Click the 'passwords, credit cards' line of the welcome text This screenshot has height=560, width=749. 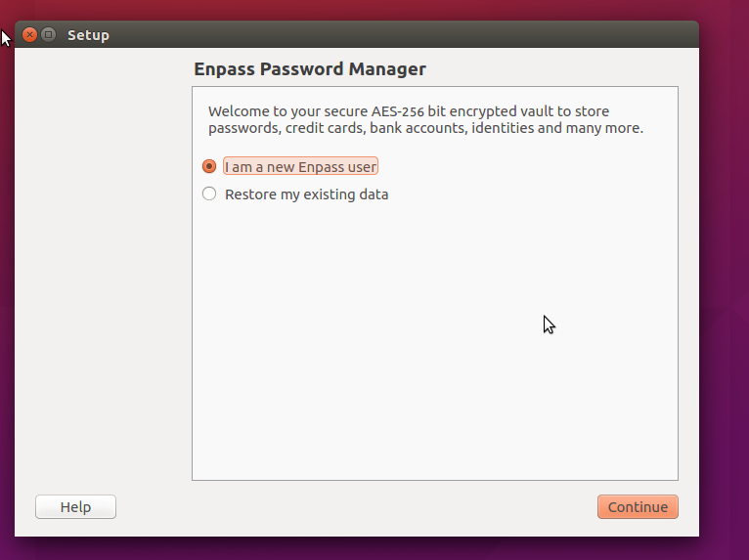[425, 128]
